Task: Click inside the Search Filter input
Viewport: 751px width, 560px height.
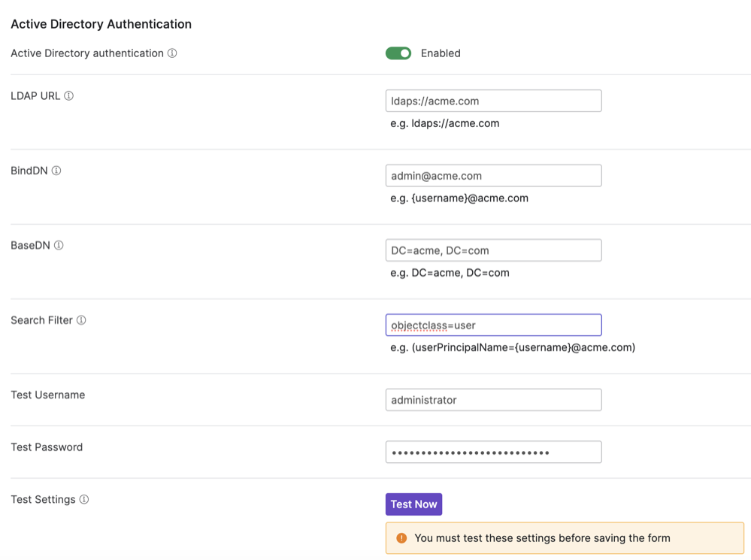Action: click(493, 325)
